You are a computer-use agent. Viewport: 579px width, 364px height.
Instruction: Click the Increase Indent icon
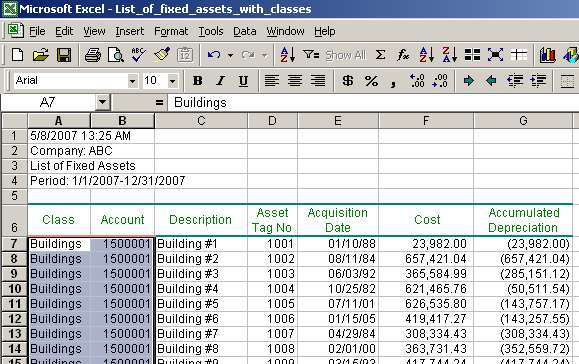(x=538, y=80)
